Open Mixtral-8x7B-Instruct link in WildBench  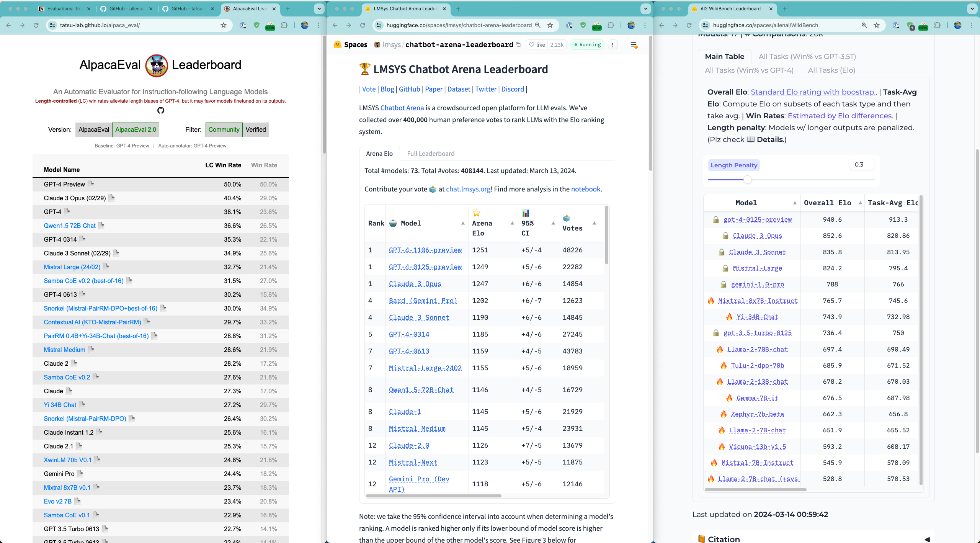coord(758,301)
